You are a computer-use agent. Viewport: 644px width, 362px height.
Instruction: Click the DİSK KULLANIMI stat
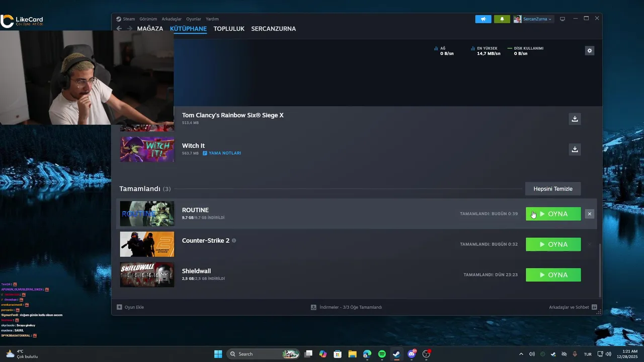point(525,51)
